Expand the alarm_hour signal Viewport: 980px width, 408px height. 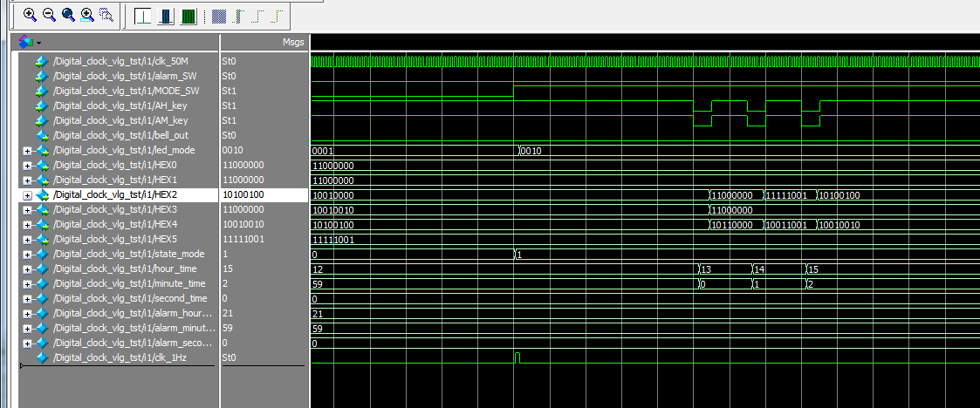click(28, 314)
